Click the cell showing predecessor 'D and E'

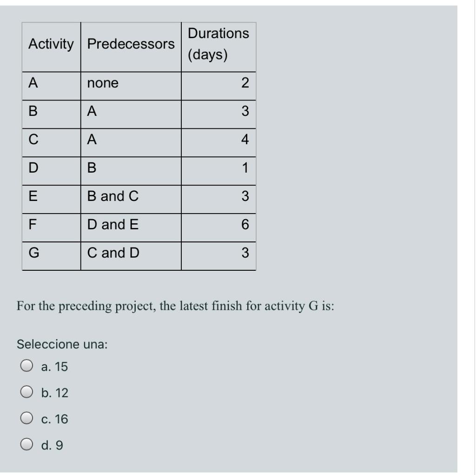click(114, 225)
